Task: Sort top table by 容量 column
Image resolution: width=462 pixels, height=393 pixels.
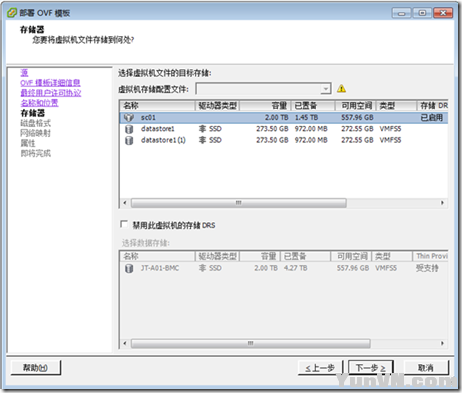Action: tap(265, 106)
